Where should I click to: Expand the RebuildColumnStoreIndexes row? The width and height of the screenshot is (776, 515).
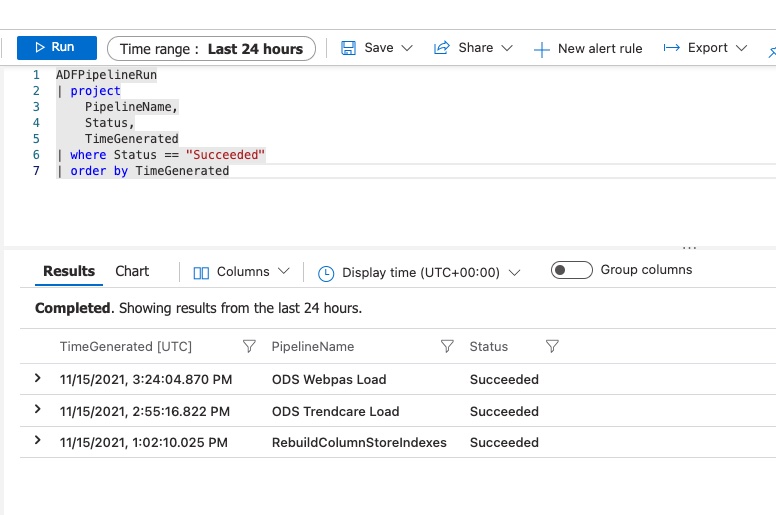point(38,440)
